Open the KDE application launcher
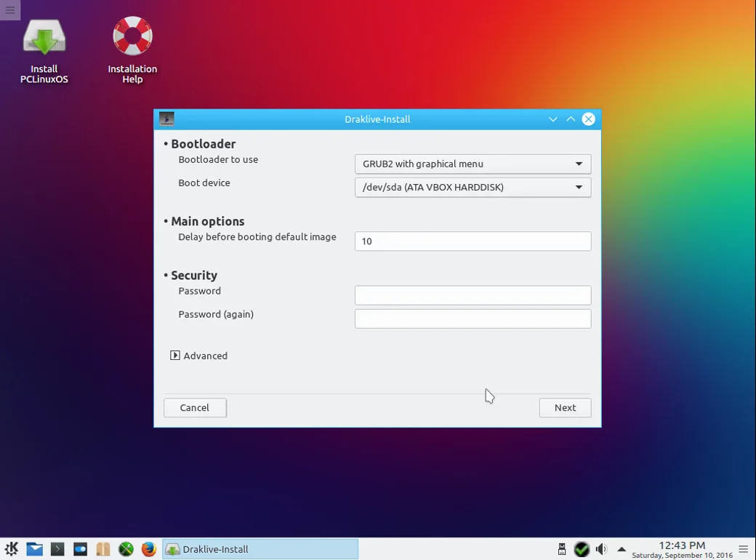The width and height of the screenshot is (756, 560). click(12, 549)
